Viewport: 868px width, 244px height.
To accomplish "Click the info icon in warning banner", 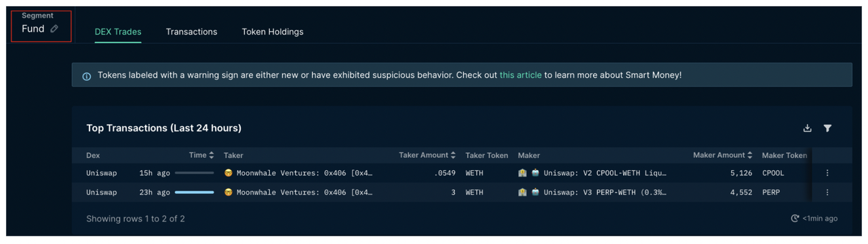I will [x=86, y=76].
